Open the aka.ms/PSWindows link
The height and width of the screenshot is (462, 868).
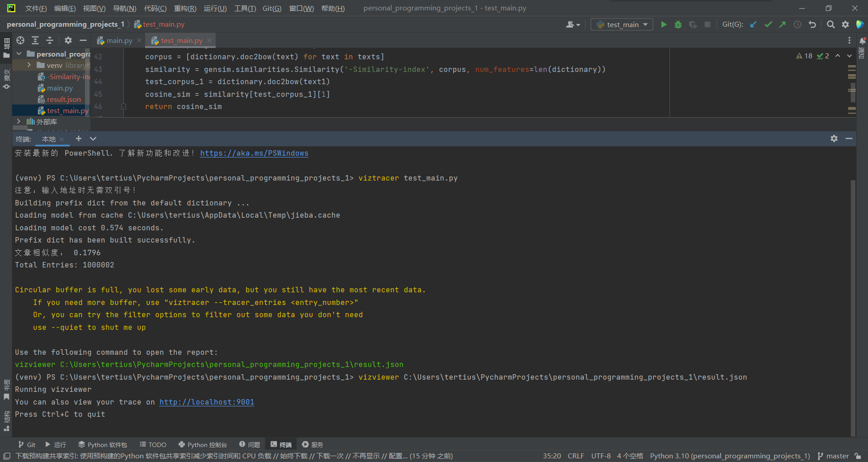[x=254, y=153]
